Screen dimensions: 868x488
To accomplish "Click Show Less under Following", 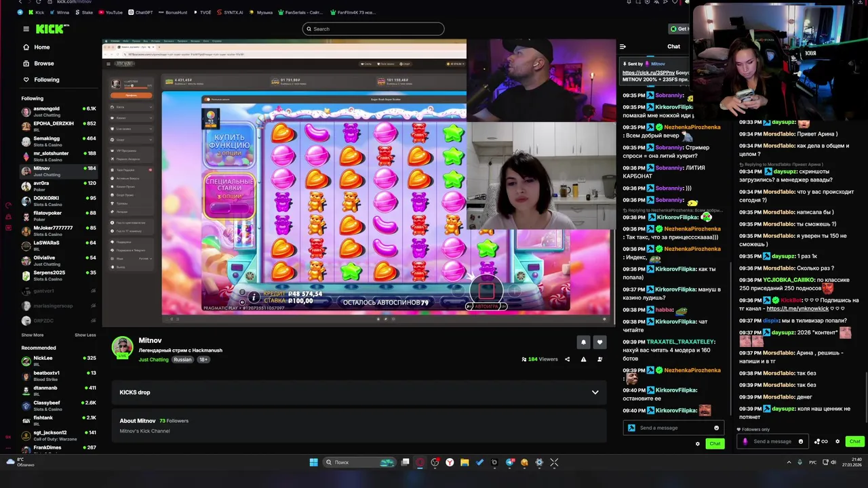I will click(x=85, y=335).
